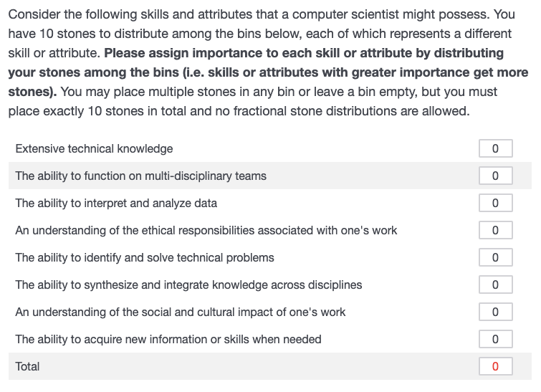Click the Extensive technical knowledge label
The image size is (541, 392).
click(x=94, y=149)
